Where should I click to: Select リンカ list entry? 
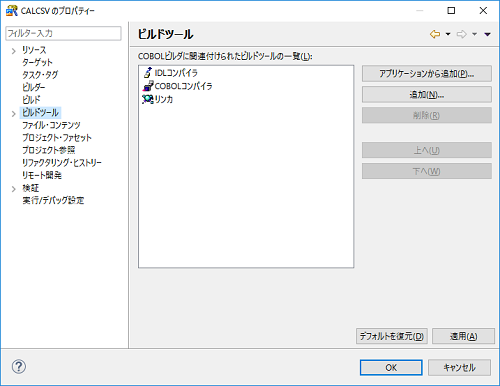click(163, 99)
